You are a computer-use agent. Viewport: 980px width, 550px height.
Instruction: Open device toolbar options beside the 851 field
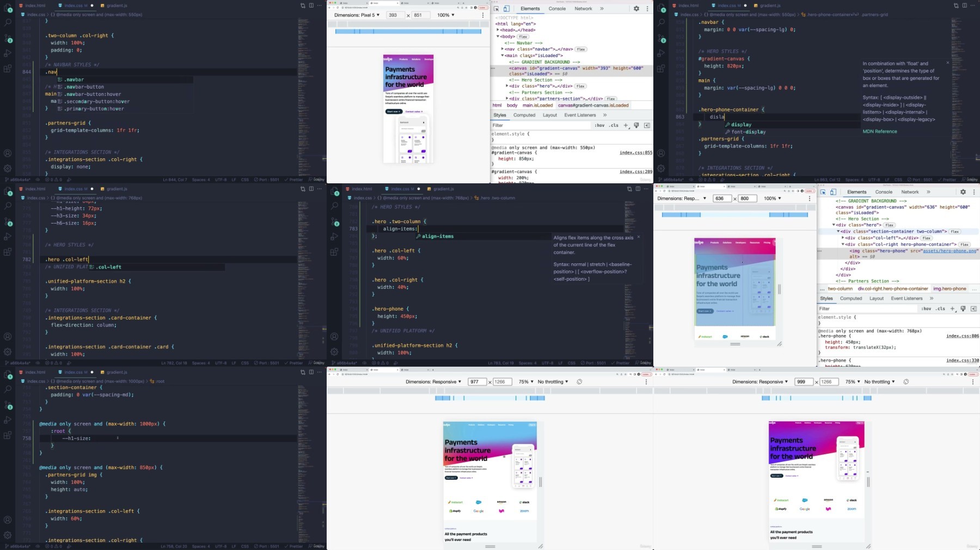(483, 15)
